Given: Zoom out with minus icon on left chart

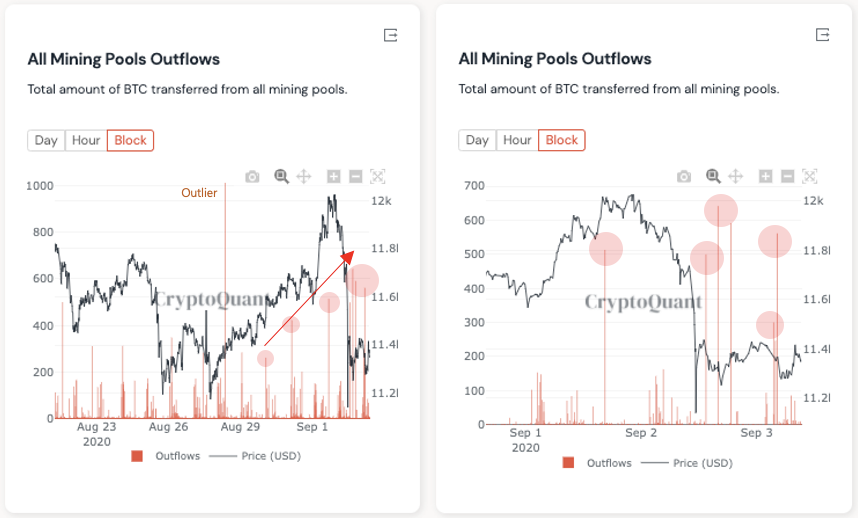Looking at the screenshot, I should [356, 177].
